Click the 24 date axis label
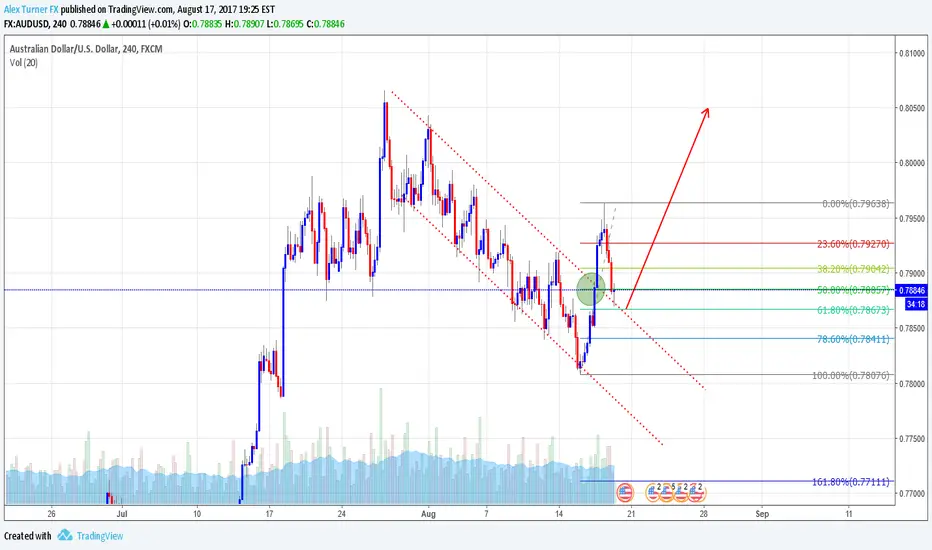Screen dimensions: 932x550 point(341,514)
